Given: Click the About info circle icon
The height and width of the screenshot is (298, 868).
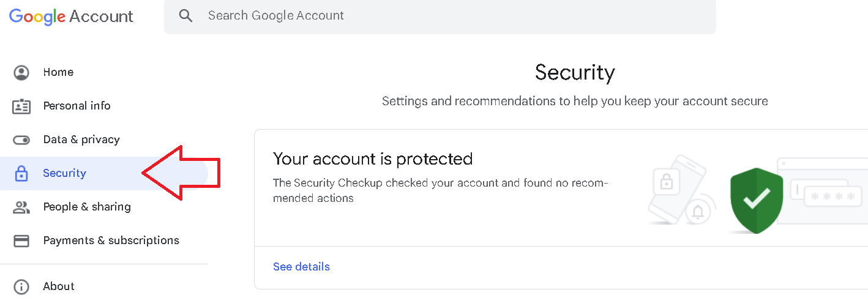Looking at the screenshot, I should [21, 286].
